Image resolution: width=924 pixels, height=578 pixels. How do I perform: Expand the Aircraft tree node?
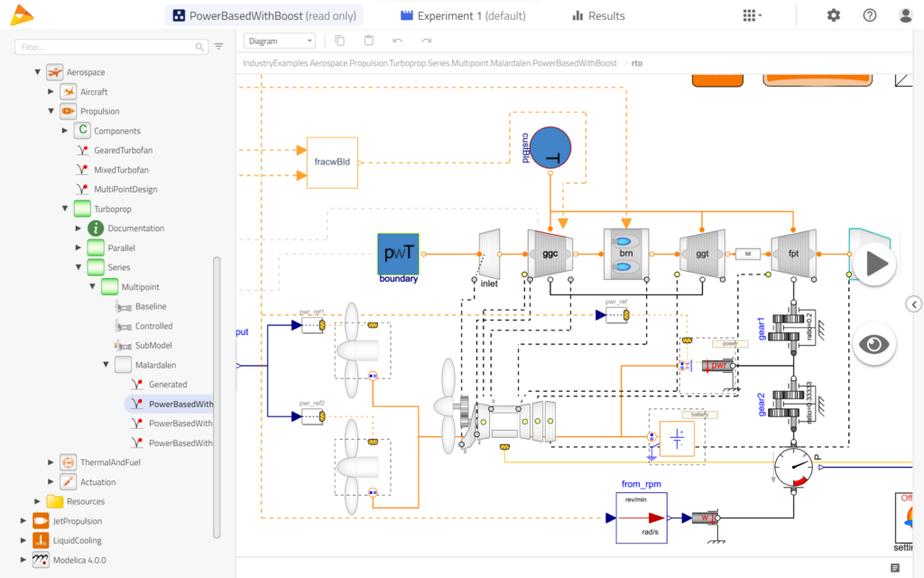51,91
